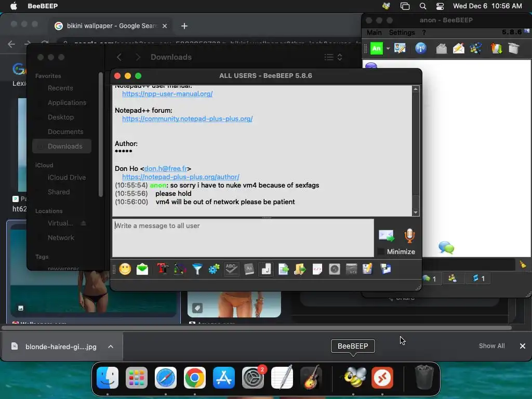Select the blue tab showing 1
The height and width of the screenshot is (399, 532).
click(x=478, y=279)
